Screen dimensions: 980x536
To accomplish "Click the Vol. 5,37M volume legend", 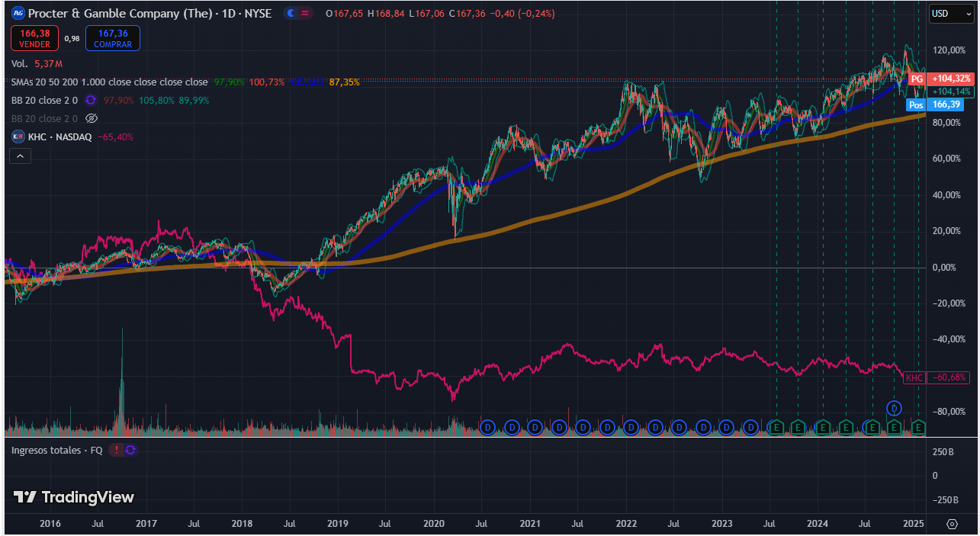I will (37, 63).
